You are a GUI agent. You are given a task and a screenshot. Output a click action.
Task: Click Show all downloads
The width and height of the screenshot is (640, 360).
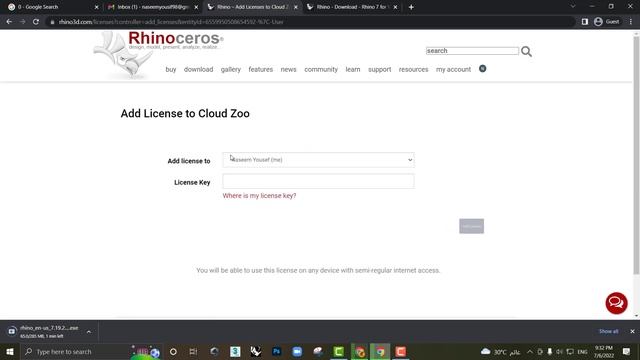point(609,331)
